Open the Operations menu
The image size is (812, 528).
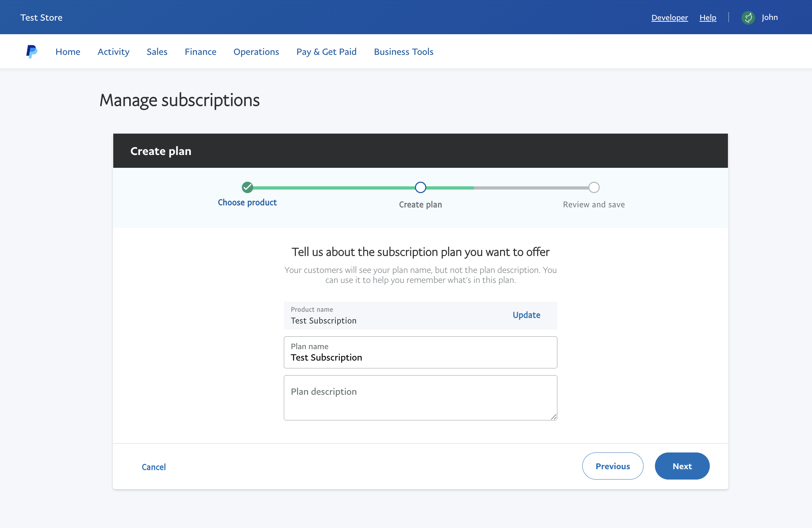(256, 52)
